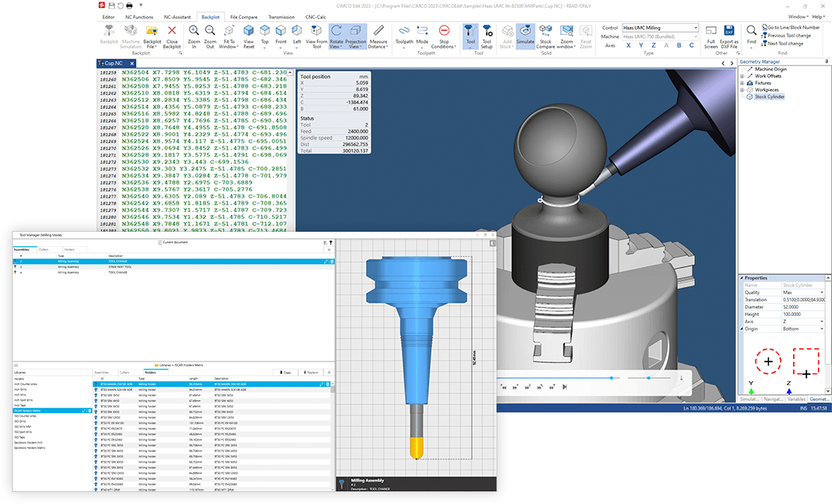The image size is (832, 504).
Task: Toggle visibility of the Fixtures node
Action: point(742,83)
